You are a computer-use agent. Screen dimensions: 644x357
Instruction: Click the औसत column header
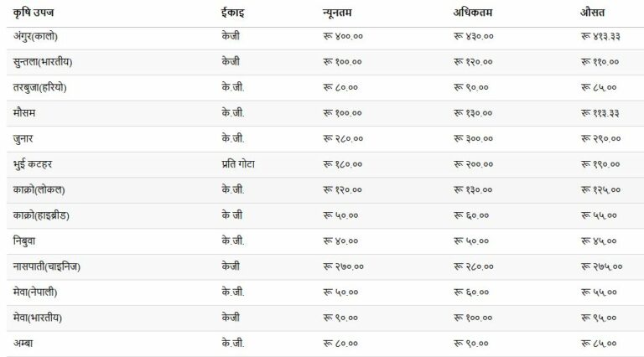click(x=594, y=14)
